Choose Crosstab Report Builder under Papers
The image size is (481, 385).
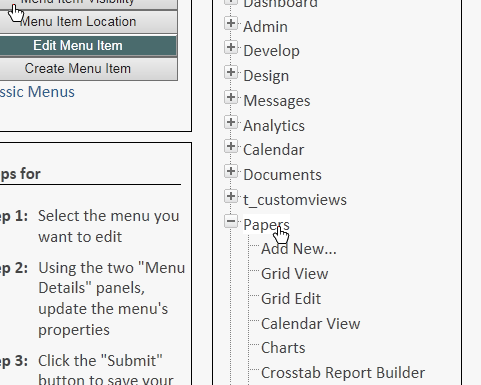(x=343, y=373)
